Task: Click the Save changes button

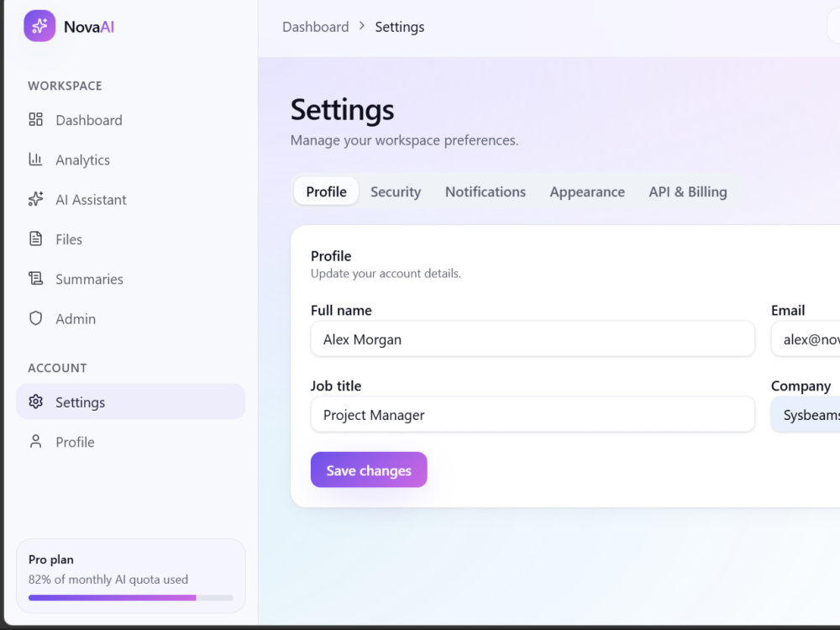Action: (x=369, y=470)
